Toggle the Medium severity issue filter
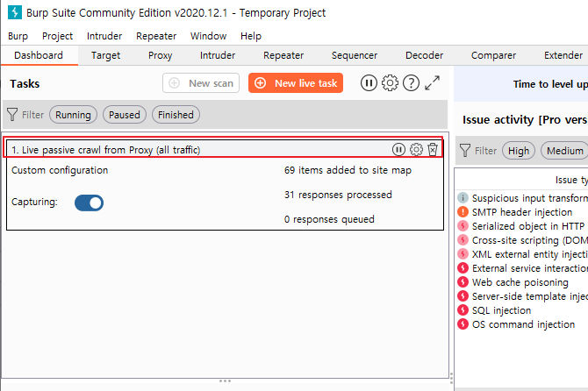This screenshot has height=391, width=588. click(x=564, y=151)
